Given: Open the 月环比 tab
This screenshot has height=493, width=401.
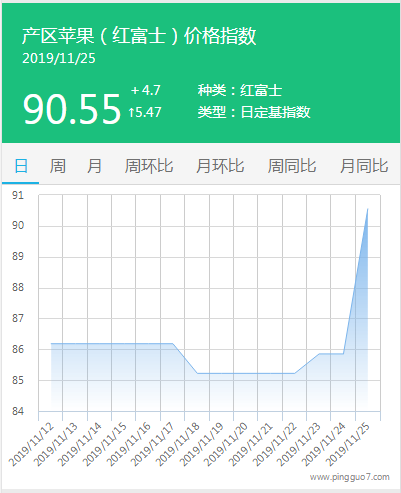Looking at the screenshot, I should pyautogui.click(x=220, y=166).
